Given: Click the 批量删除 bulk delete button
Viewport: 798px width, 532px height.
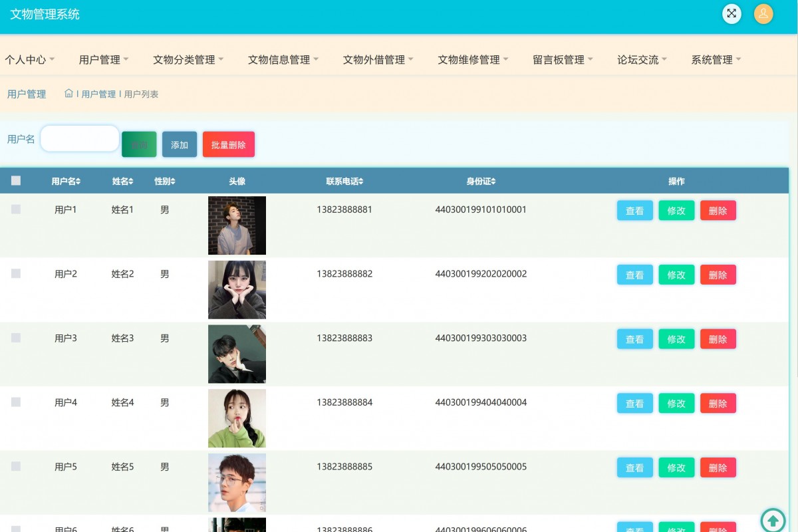Looking at the screenshot, I should (x=228, y=144).
